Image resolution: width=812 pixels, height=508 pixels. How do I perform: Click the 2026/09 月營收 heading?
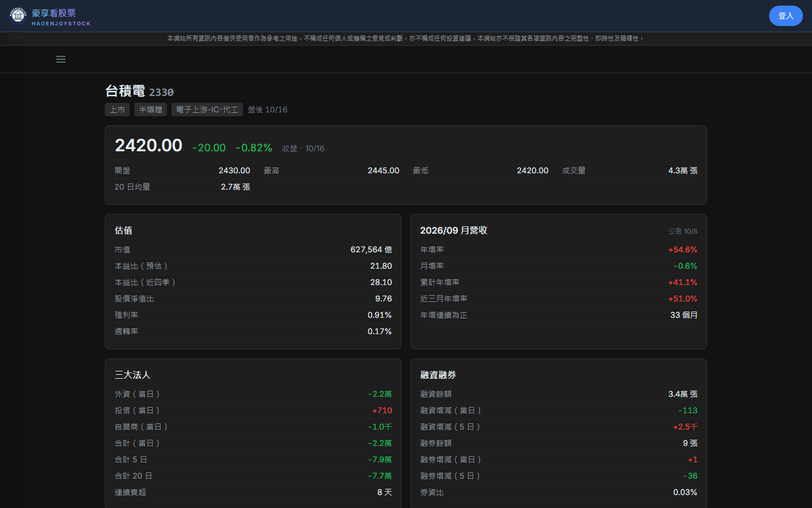(x=454, y=230)
